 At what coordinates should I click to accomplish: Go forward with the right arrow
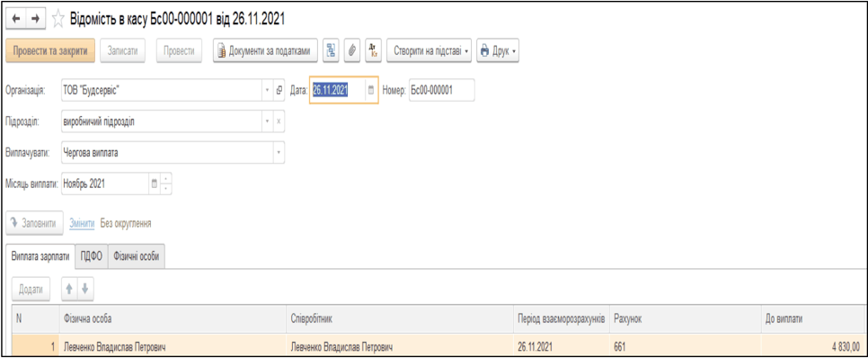click(34, 18)
